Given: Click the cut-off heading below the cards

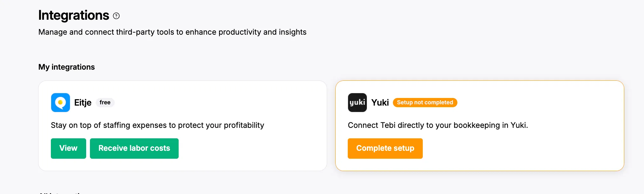Looking at the screenshot, I should click(x=60, y=192).
